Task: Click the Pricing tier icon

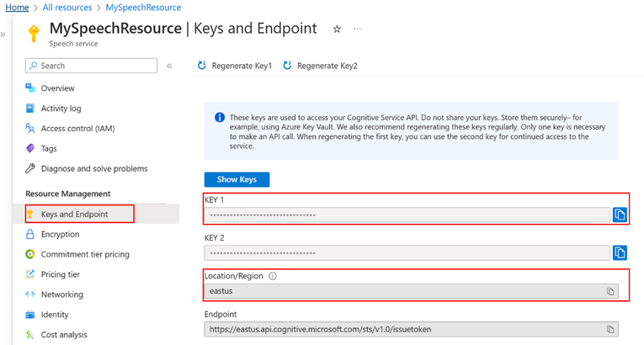Action: [30, 274]
